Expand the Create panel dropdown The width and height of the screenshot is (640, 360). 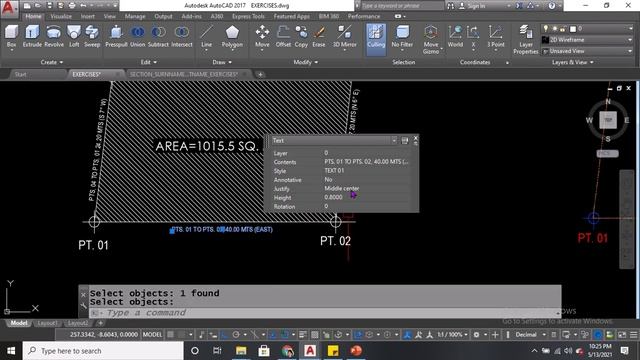pyautogui.click(x=52, y=62)
